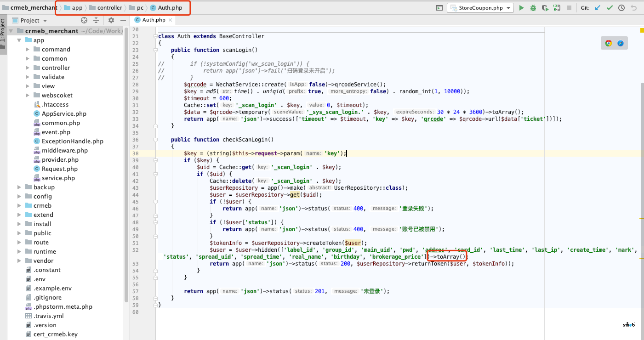
Task: Open in Chrome browser icon
Action: pyautogui.click(x=609, y=43)
